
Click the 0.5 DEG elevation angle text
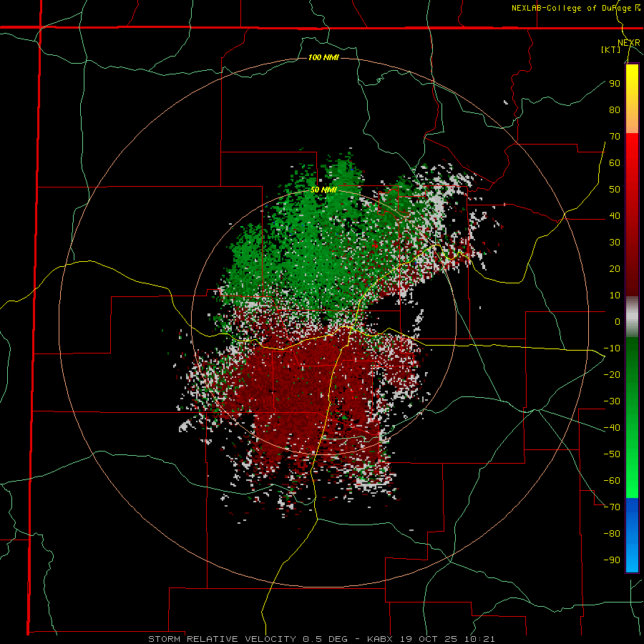325,639
